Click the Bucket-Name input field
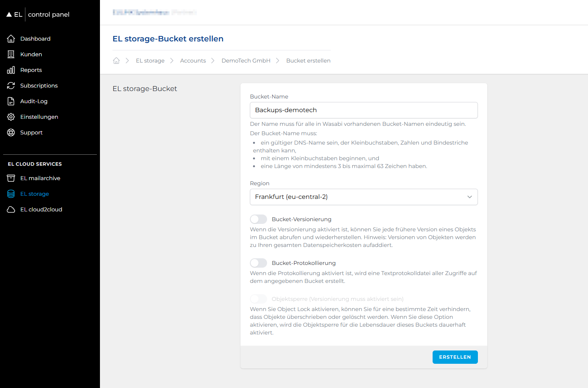588x388 pixels. click(363, 110)
